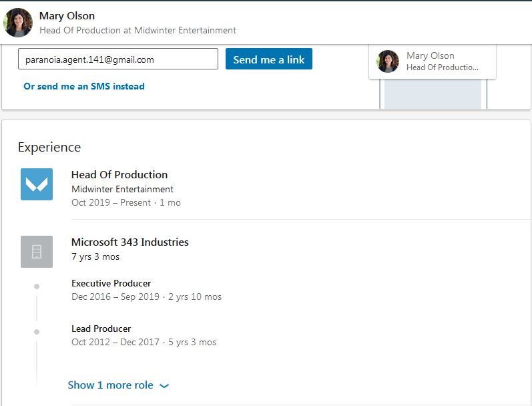This screenshot has width=532, height=406.
Task: Click the Mary Olson name in the sticky header
Action: point(67,15)
